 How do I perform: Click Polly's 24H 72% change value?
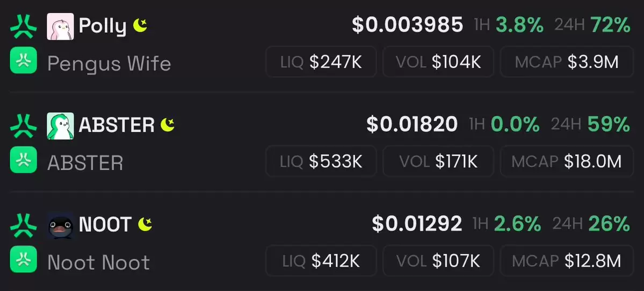(610, 25)
